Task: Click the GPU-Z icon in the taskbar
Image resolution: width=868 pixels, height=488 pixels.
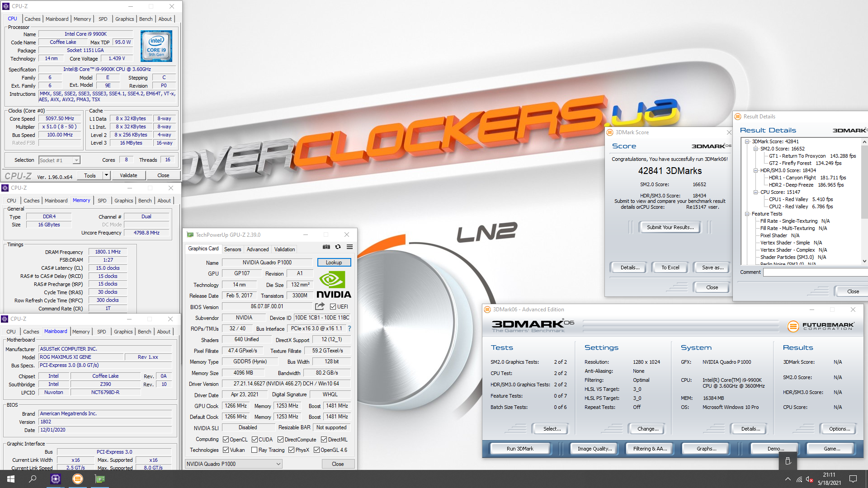Action: [100, 479]
